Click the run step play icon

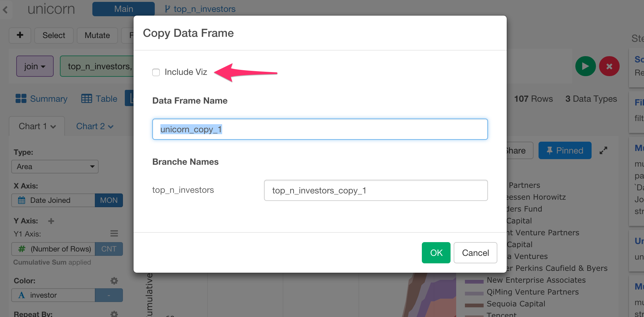tap(585, 66)
